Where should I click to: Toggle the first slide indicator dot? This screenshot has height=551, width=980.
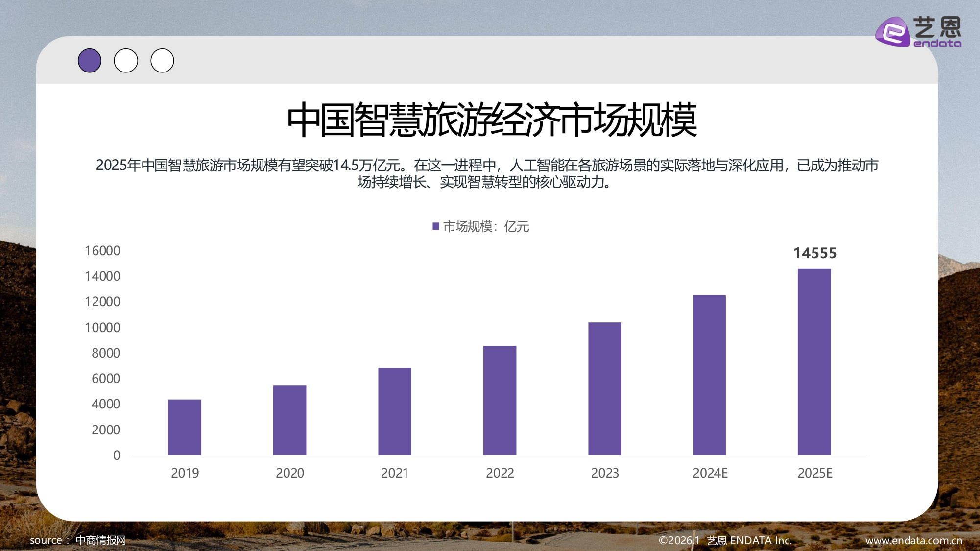pyautogui.click(x=90, y=60)
